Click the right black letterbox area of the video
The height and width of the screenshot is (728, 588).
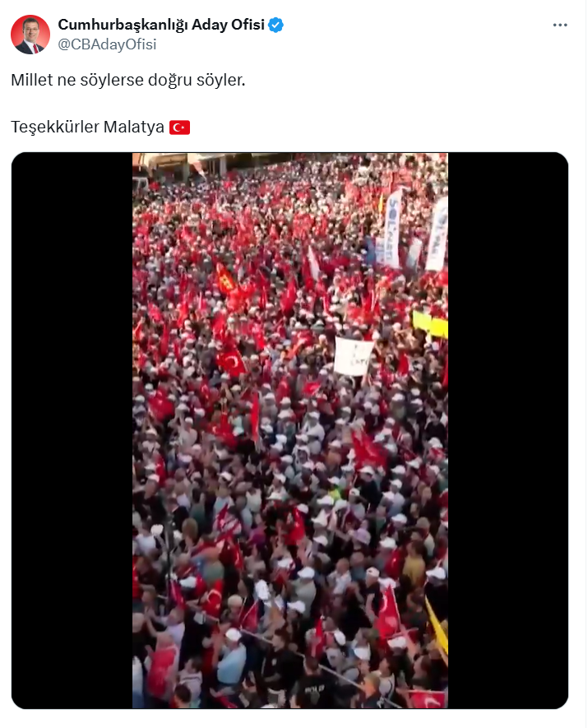(507, 430)
